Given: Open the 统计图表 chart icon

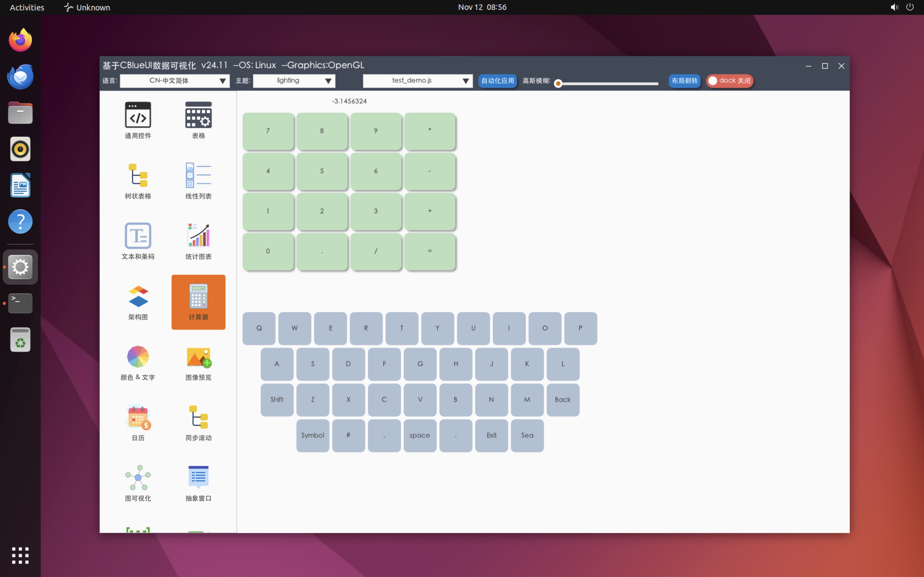Looking at the screenshot, I should pyautogui.click(x=198, y=235).
